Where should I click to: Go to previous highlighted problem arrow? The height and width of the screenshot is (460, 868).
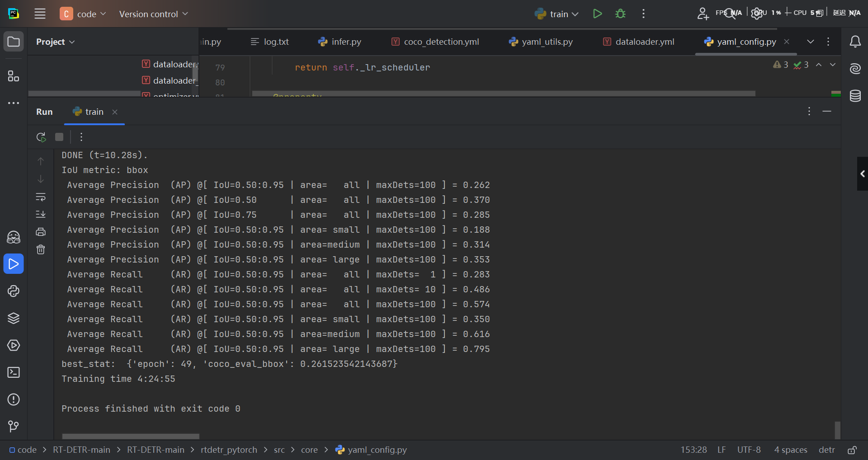tap(819, 65)
